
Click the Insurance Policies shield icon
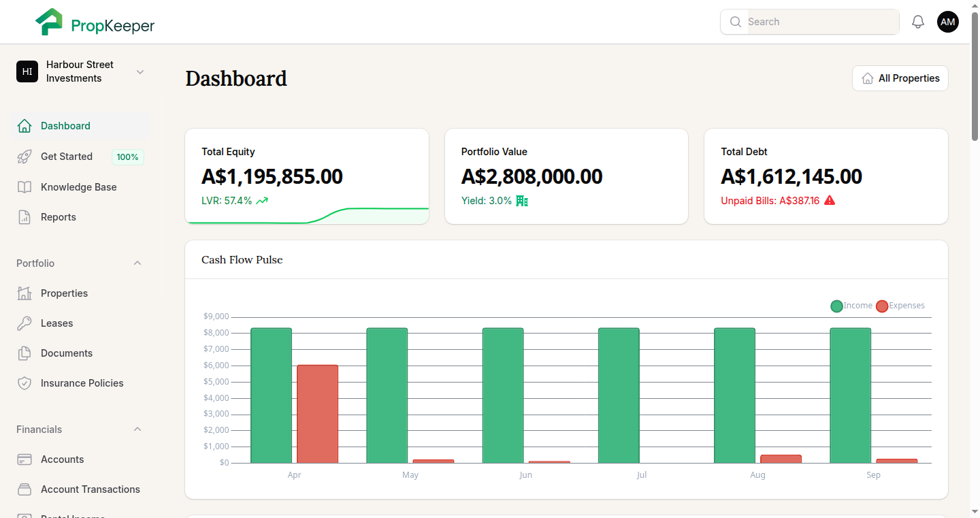point(24,383)
